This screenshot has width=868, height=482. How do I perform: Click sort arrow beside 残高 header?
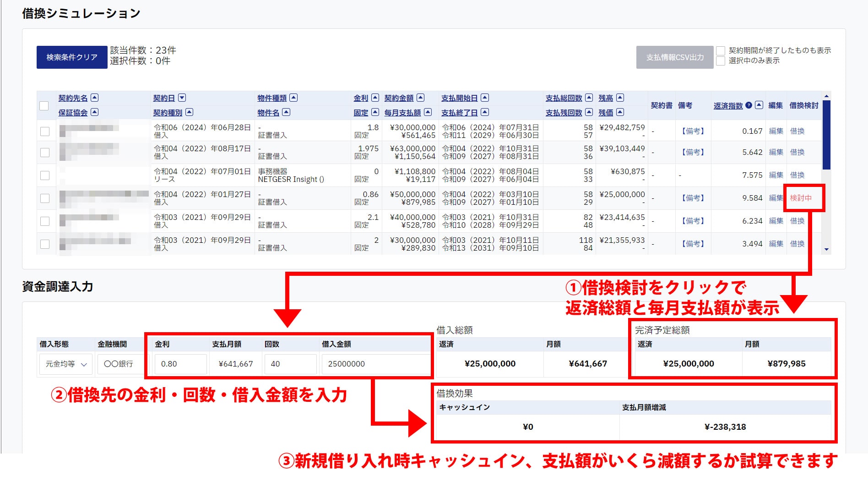(x=620, y=98)
